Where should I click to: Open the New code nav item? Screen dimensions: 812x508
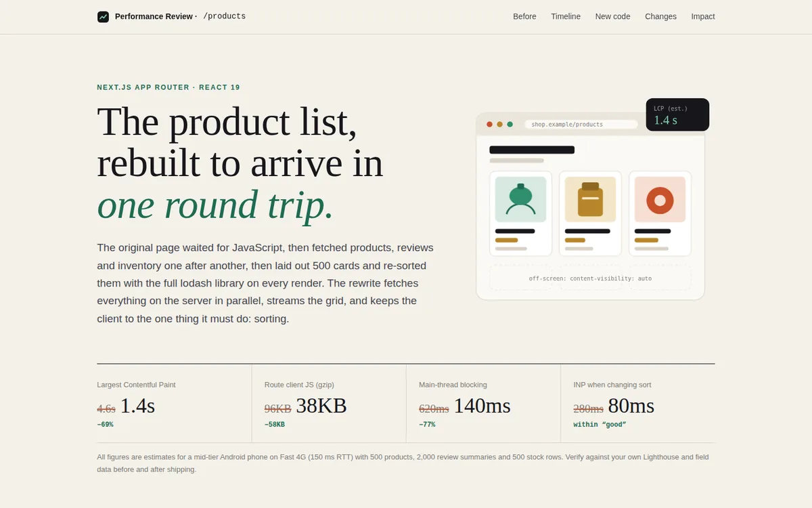tap(612, 16)
